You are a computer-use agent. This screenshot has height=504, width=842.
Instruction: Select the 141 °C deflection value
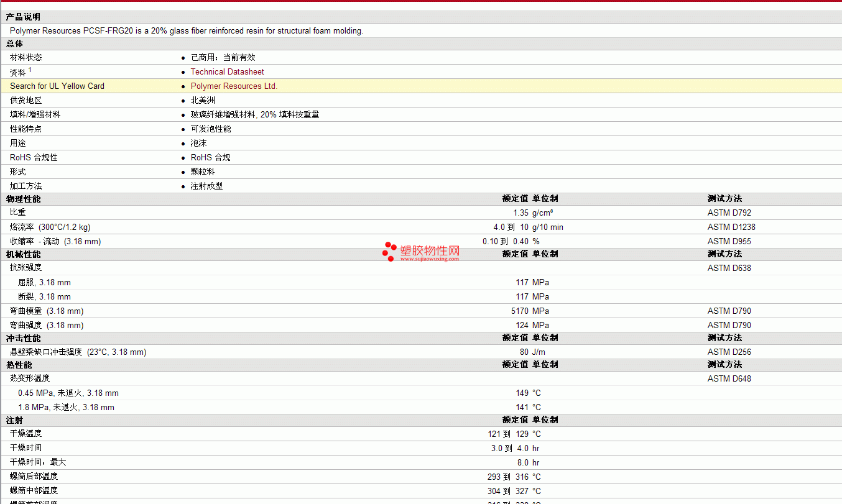click(x=528, y=407)
